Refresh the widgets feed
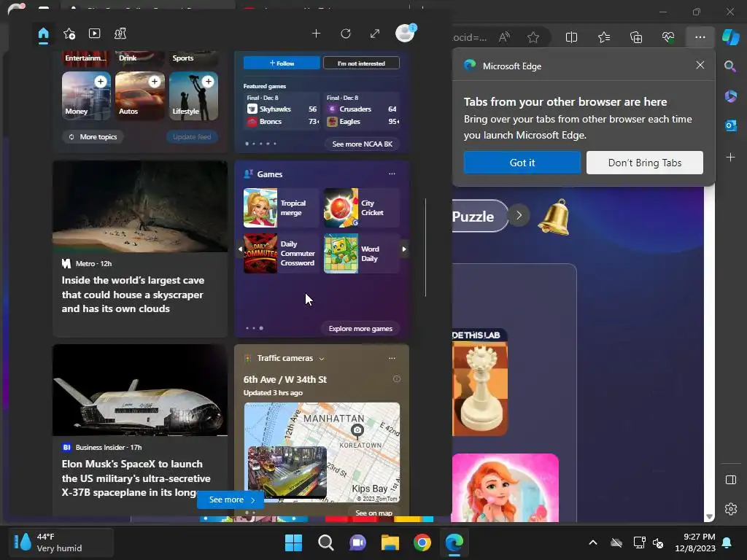 [345, 34]
